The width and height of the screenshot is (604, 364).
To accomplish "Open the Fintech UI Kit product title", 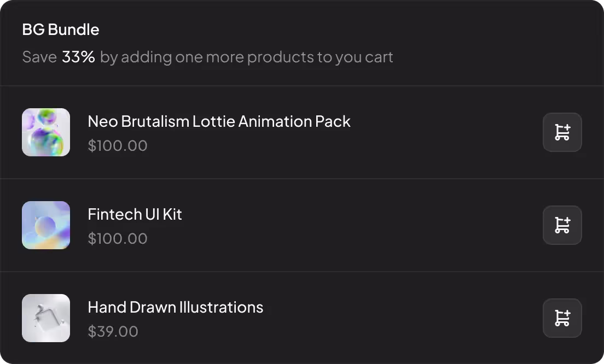I will click(135, 214).
